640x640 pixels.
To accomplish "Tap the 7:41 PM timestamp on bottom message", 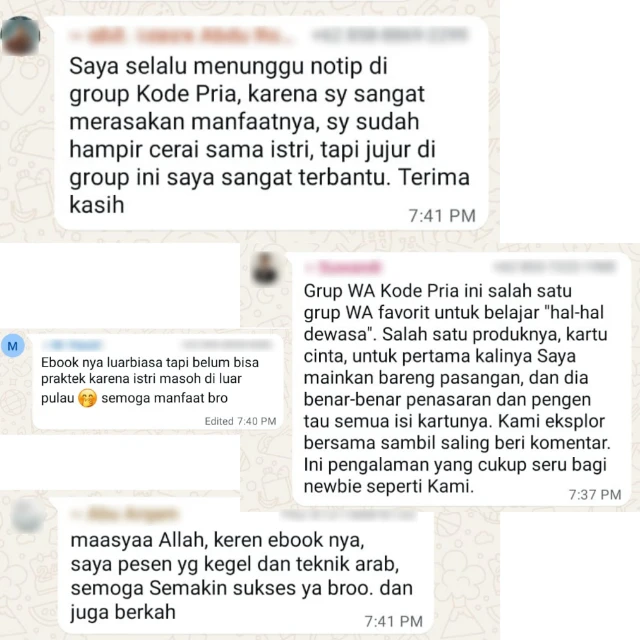I will point(393,621).
